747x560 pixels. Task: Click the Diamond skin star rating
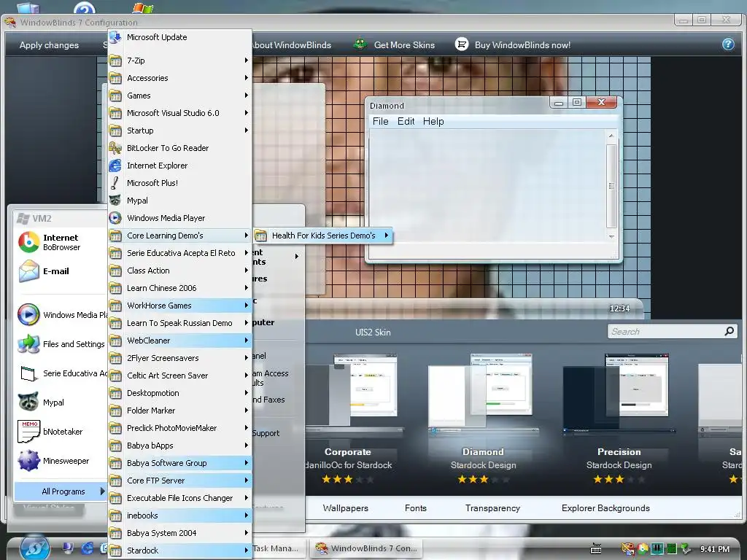[483, 480]
